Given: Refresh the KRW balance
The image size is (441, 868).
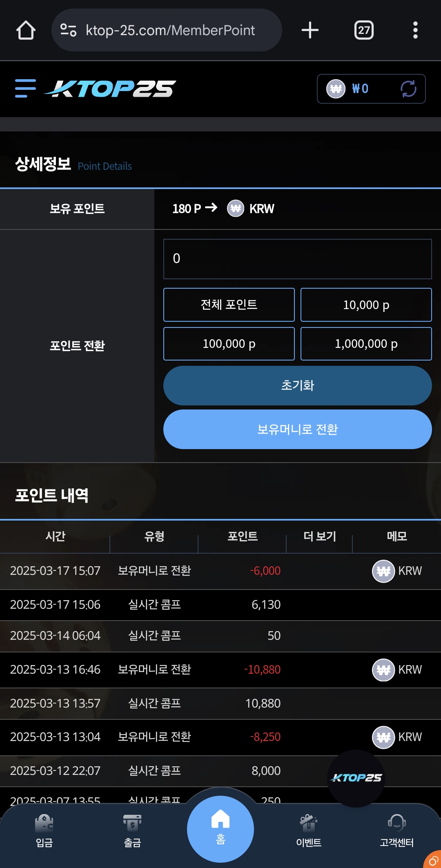Looking at the screenshot, I should tap(408, 89).
